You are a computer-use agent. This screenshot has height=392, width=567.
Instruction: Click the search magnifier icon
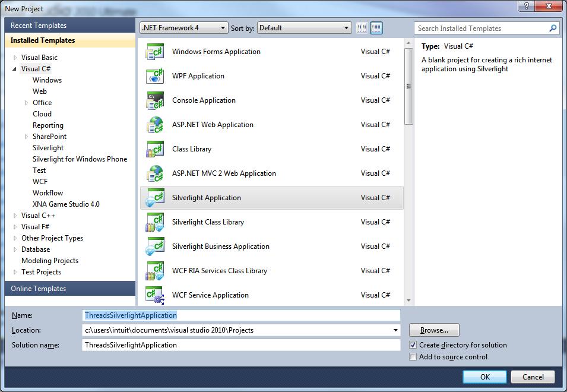coord(553,28)
